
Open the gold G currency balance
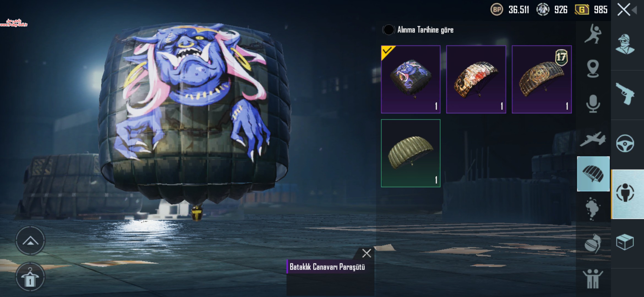(591, 10)
